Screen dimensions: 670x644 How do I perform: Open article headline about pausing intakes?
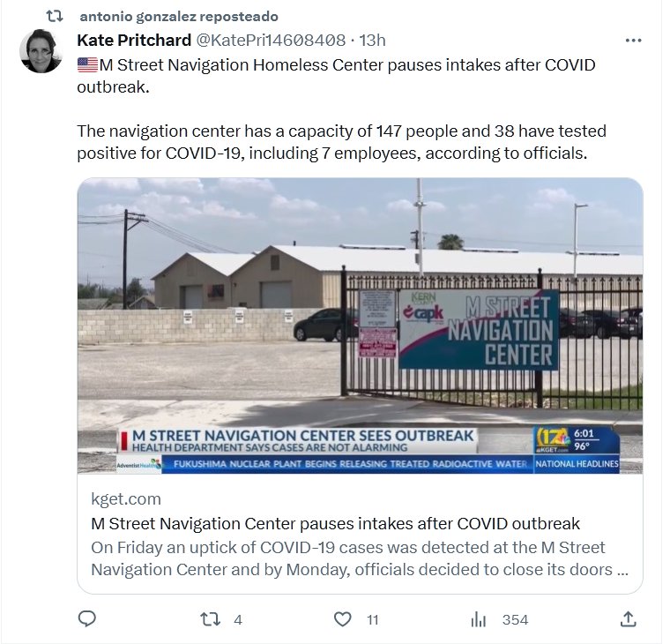(335, 523)
